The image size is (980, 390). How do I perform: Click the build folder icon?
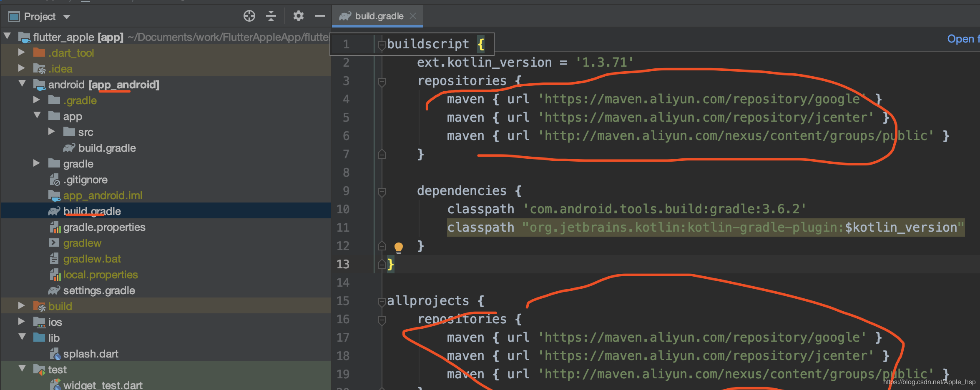[39, 306]
